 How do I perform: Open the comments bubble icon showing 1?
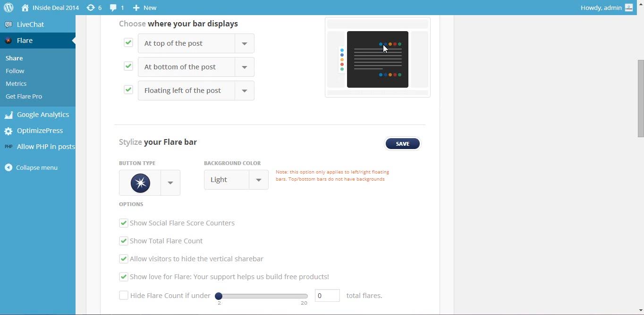tap(113, 8)
